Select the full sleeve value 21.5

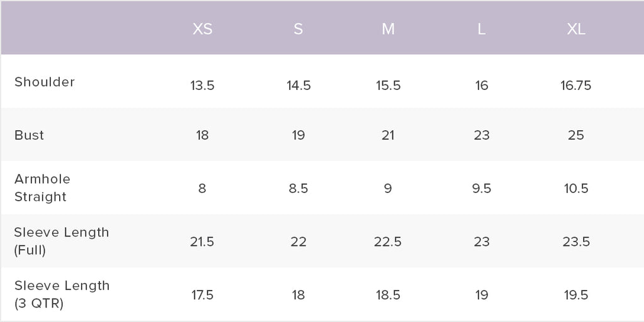point(203,242)
